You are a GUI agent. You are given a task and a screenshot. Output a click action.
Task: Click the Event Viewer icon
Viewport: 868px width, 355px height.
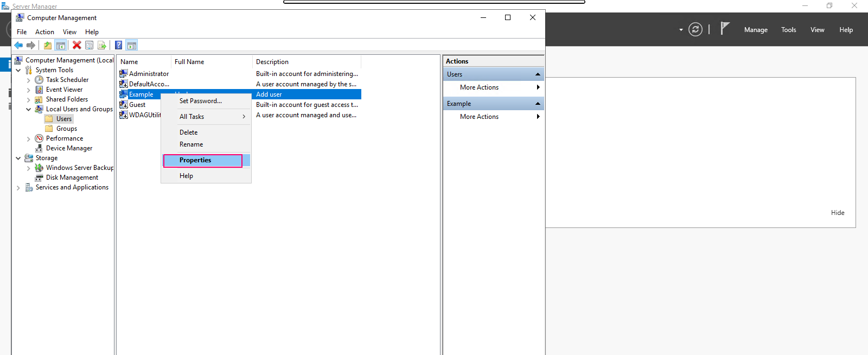pos(39,90)
